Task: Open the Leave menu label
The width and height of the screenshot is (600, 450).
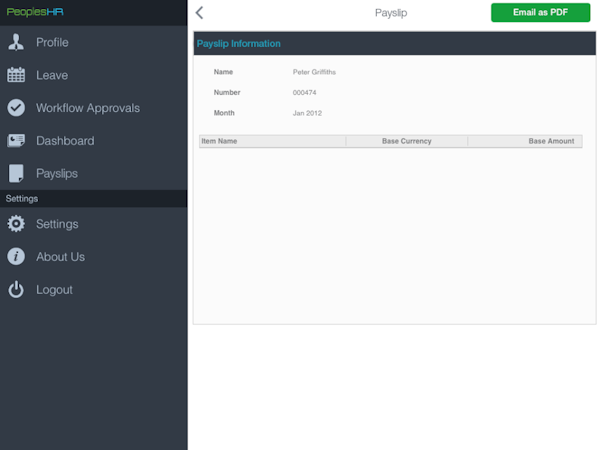Action: (52, 75)
